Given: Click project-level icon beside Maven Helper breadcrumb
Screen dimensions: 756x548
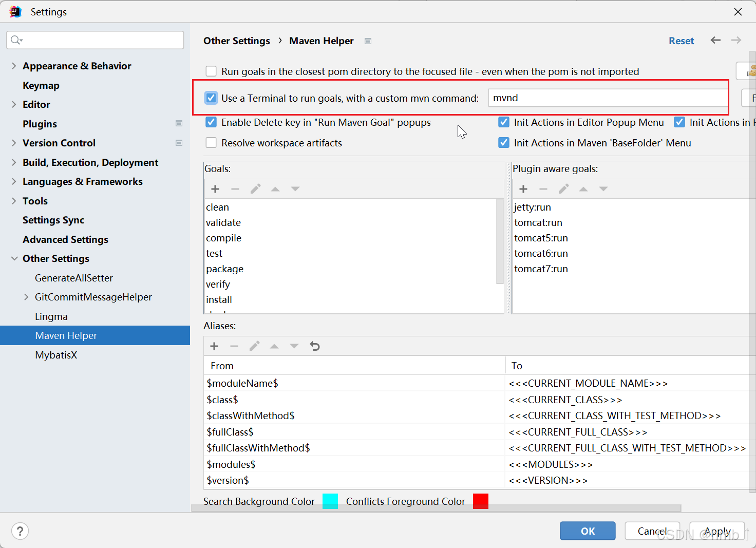Looking at the screenshot, I should point(368,41).
